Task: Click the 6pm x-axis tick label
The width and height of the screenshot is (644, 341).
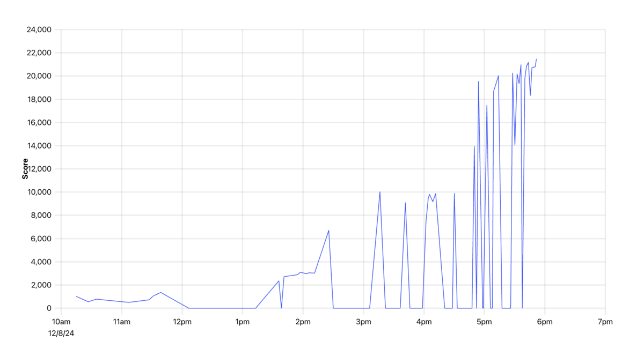Action: (545, 322)
